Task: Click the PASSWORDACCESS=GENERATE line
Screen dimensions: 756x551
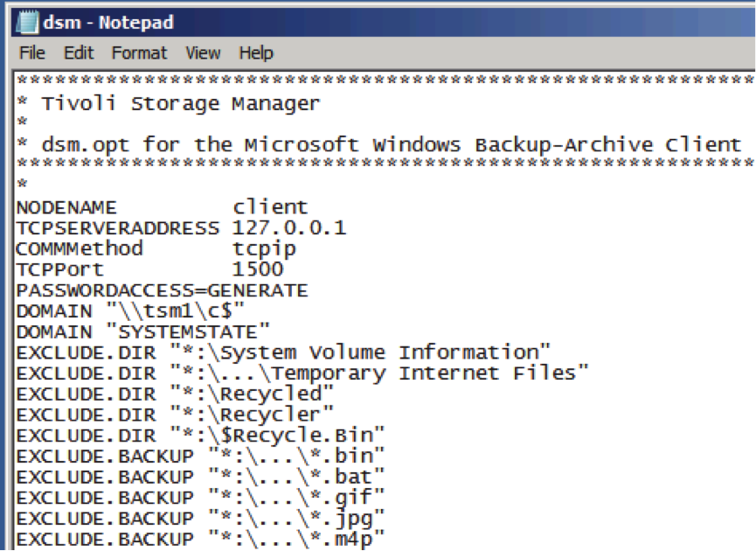Action: click(x=162, y=290)
